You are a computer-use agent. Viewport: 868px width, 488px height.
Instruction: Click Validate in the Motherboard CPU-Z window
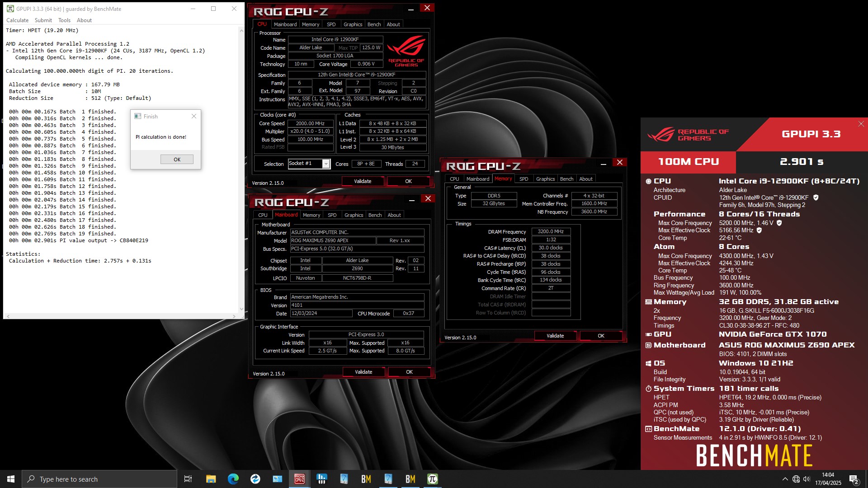363,372
